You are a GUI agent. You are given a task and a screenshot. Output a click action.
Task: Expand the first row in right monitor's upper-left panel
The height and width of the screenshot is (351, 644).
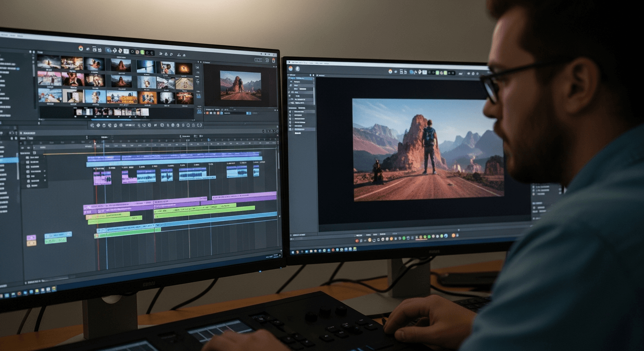(301, 79)
